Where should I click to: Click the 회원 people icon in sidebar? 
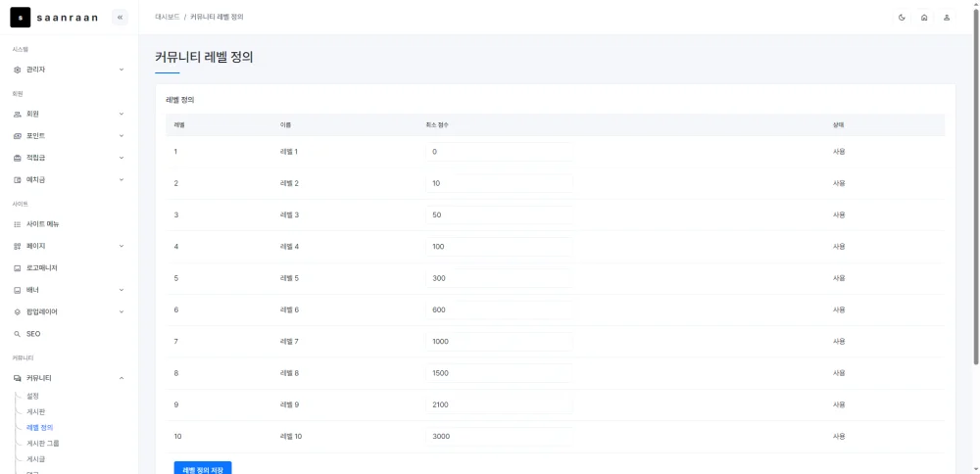18,115
